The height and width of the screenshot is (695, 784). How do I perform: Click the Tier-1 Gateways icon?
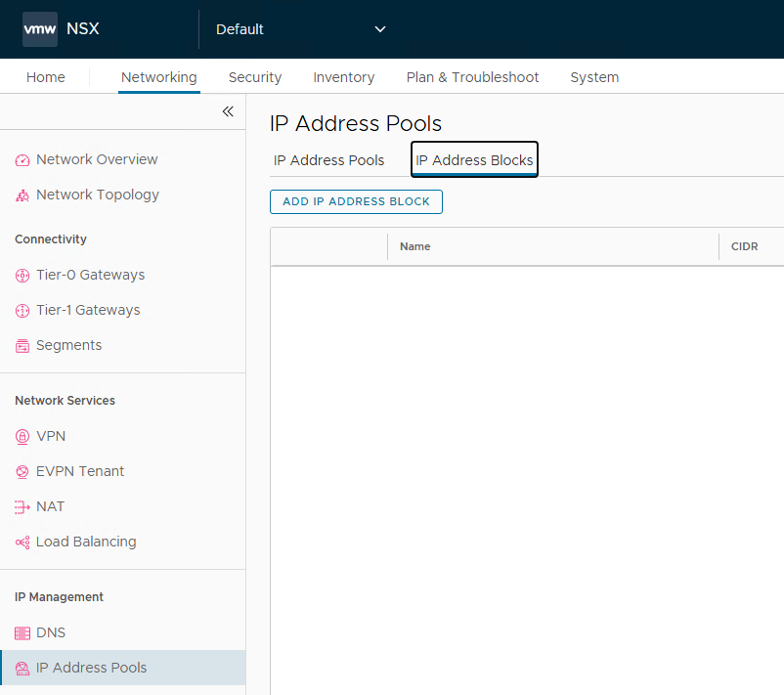(22, 311)
